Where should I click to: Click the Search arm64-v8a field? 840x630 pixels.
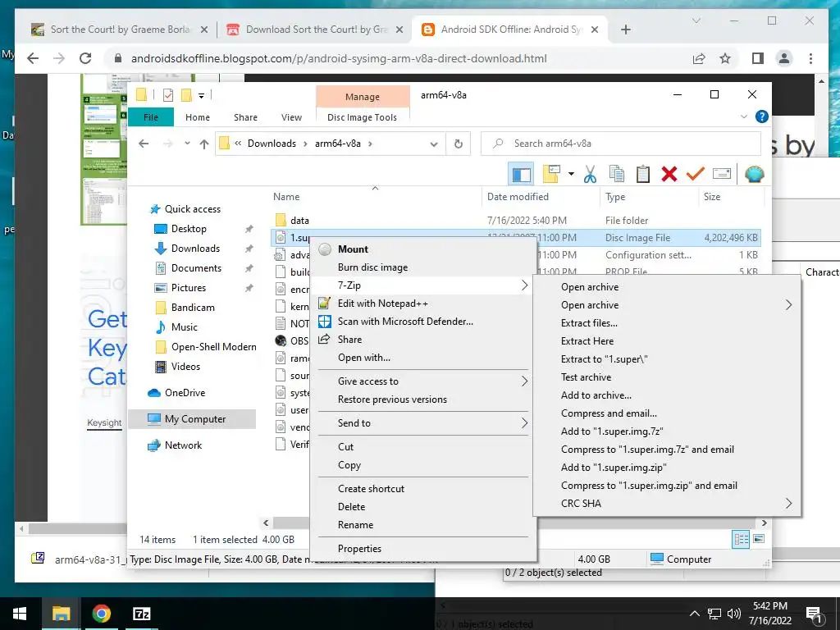point(621,144)
